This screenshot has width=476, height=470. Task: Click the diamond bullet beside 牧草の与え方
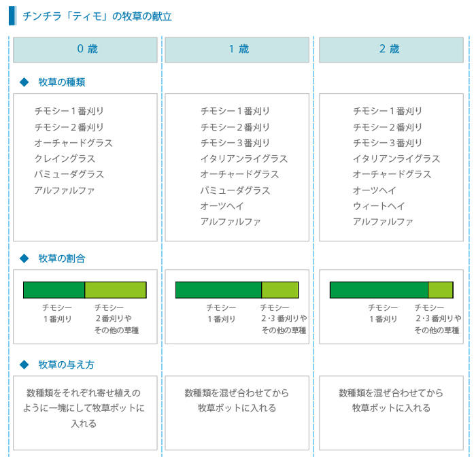[24, 365]
